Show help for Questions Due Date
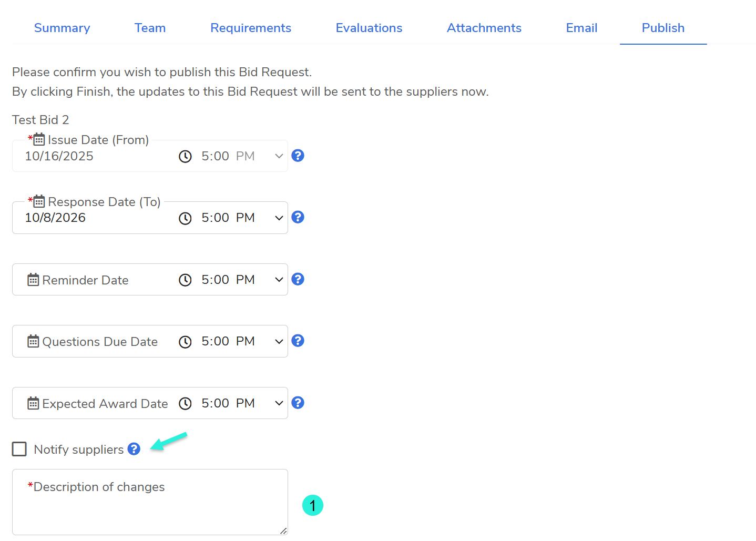 (x=298, y=341)
